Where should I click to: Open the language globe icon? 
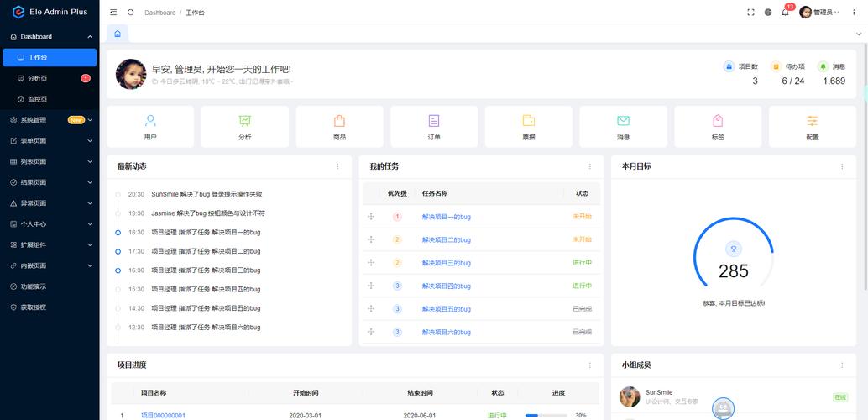click(768, 13)
